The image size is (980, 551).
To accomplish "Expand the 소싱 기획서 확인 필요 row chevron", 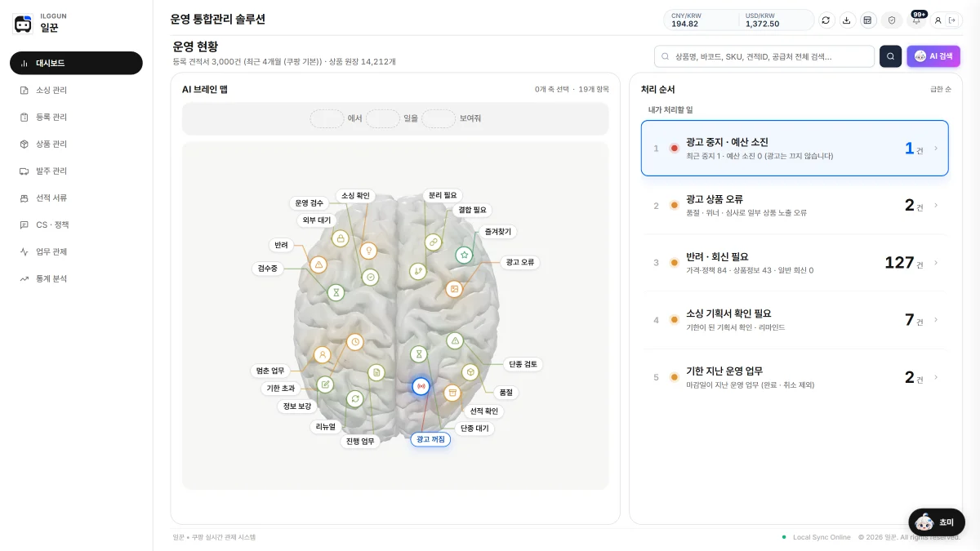I will 936,320.
